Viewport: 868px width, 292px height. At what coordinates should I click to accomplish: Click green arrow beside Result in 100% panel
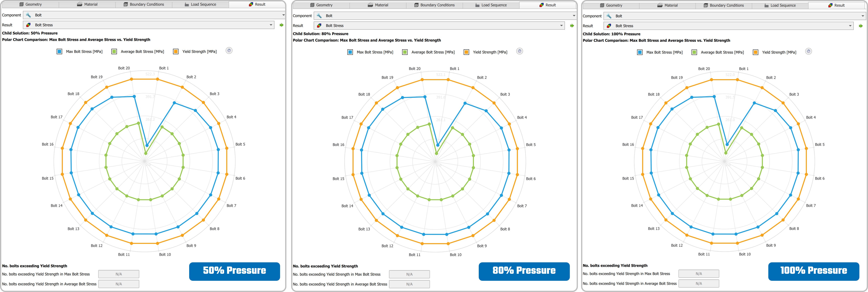[861, 26]
